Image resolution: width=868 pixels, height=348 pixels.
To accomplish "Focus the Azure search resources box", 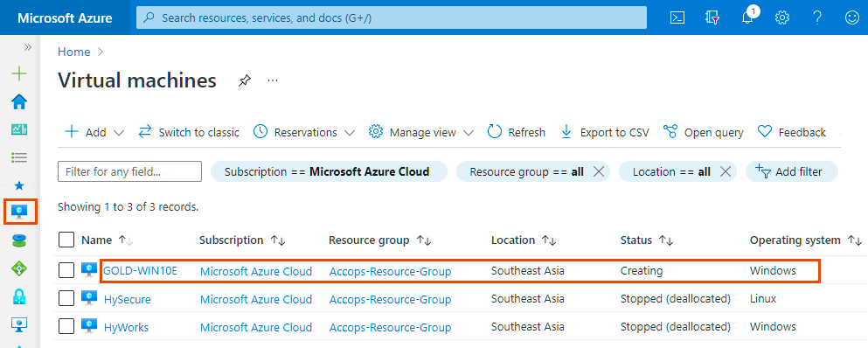I will (392, 17).
